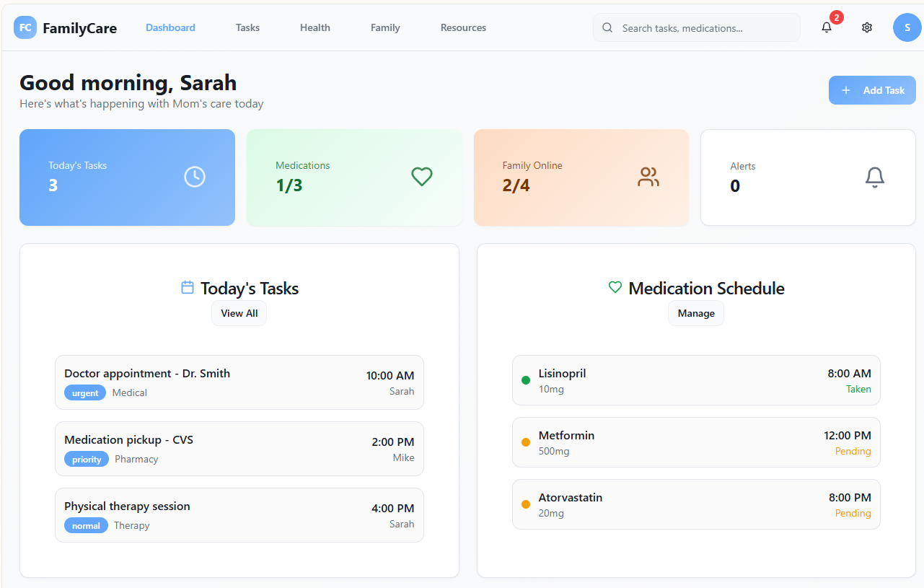Switch to the Health tab
This screenshot has width=924, height=588.
click(x=315, y=27)
